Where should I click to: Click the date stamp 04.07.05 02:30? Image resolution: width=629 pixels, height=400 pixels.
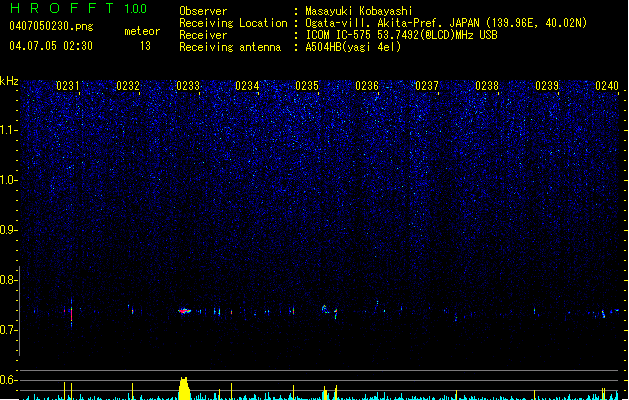[x=51, y=46]
